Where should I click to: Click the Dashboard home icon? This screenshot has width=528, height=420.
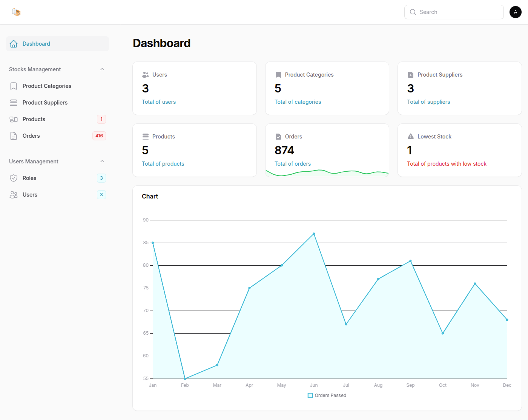pos(14,44)
